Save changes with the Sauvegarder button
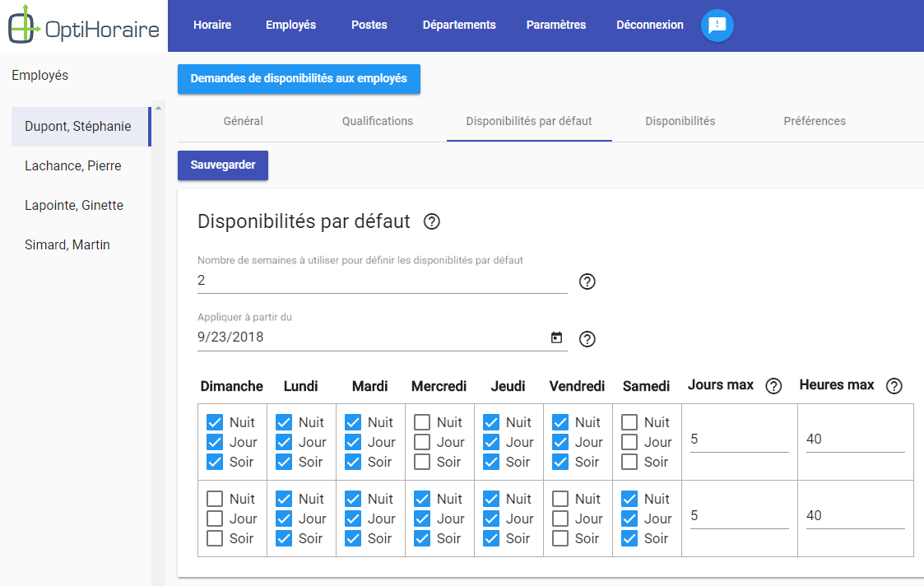 [223, 165]
